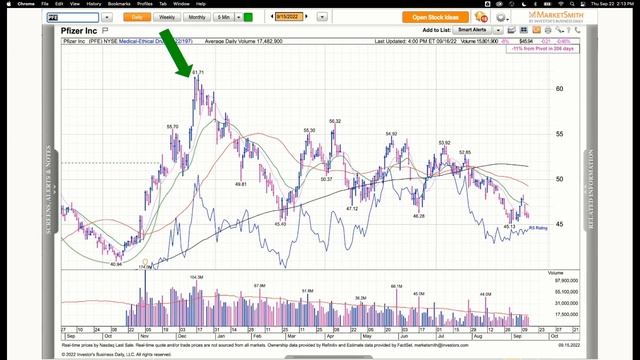Open the History menu
This screenshot has height=360, width=640.
pos(93,4)
